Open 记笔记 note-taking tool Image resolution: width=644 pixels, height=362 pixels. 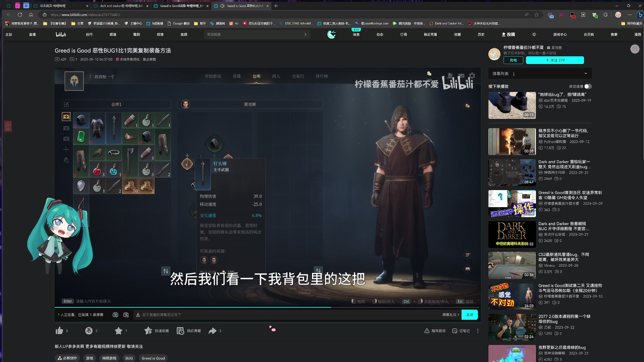[461, 331]
